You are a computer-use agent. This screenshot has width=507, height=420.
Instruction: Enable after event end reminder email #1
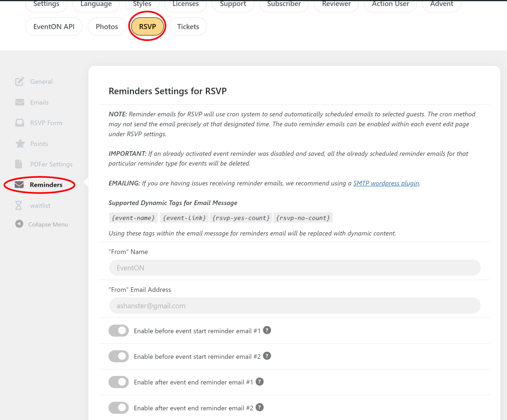pos(118,382)
